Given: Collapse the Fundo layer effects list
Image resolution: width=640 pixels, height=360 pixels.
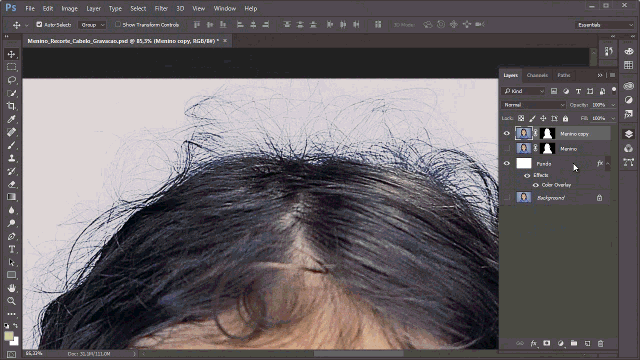Looking at the screenshot, I should pos(608,164).
